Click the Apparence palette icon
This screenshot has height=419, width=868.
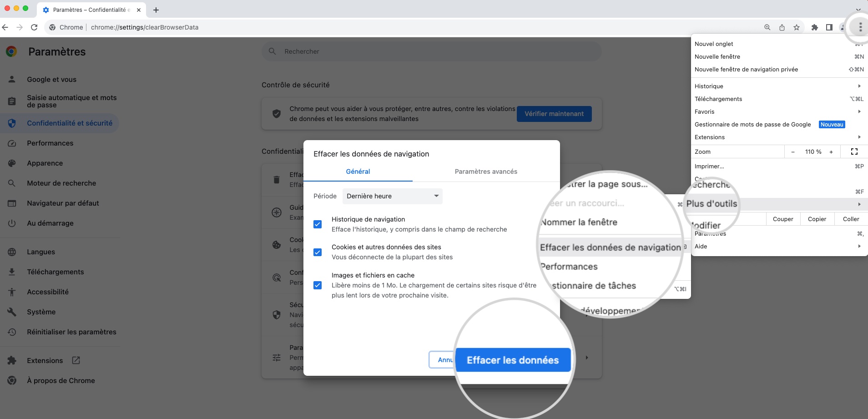(12, 163)
